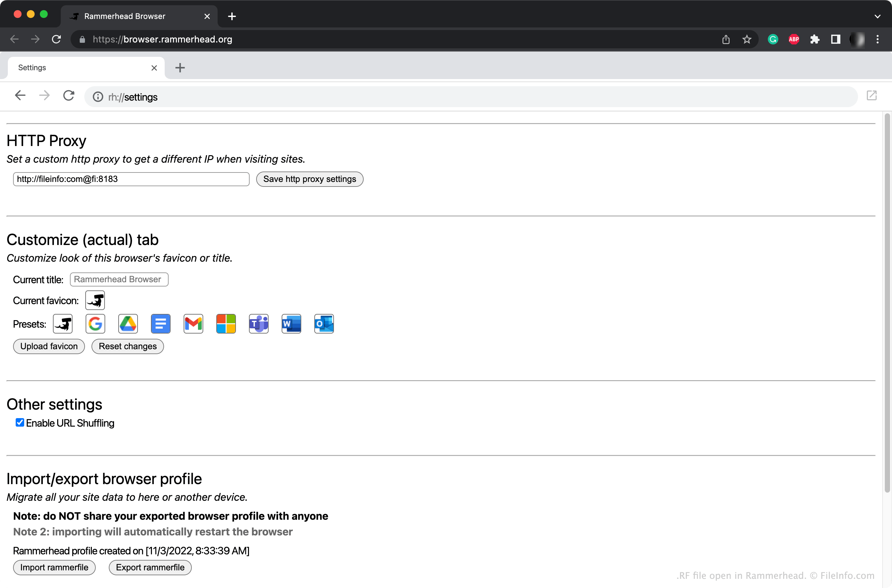Click the Reset changes button
892x588 pixels.
[127, 347]
